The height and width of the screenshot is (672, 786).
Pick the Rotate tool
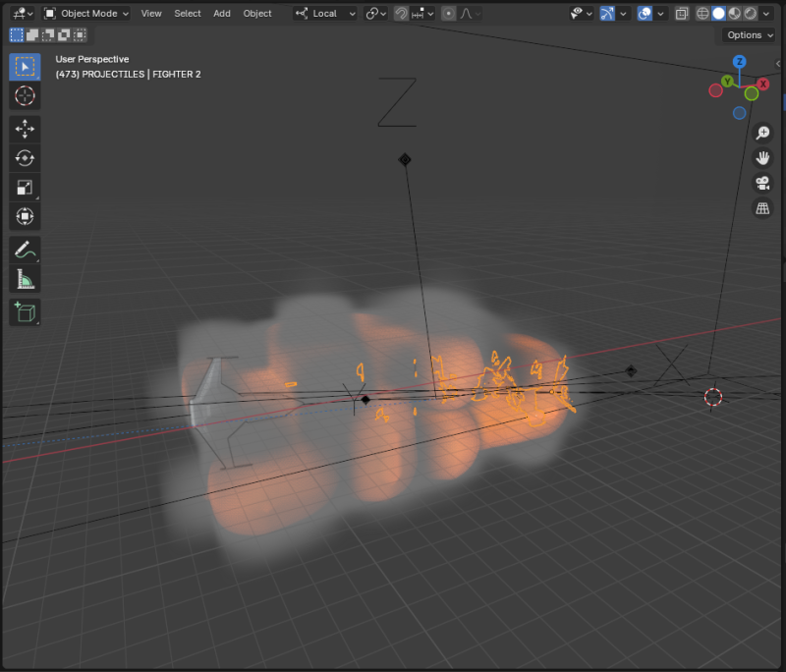(25, 158)
